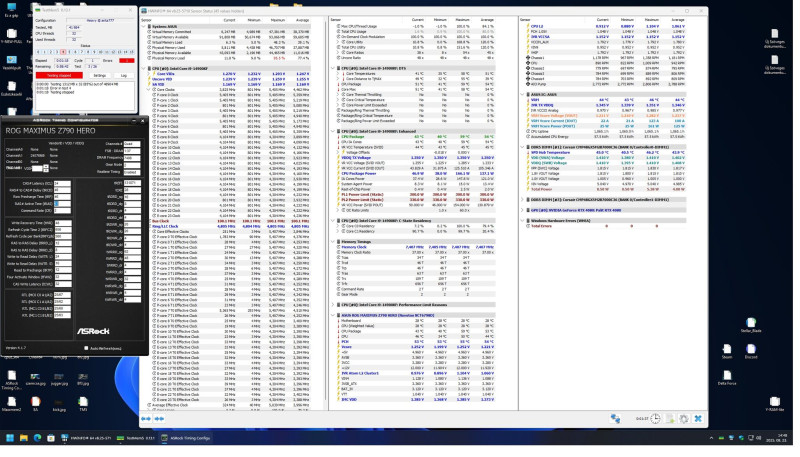800x457 pixels.
Task: Open the Discord desktop shortcut
Action: click(x=751, y=351)
